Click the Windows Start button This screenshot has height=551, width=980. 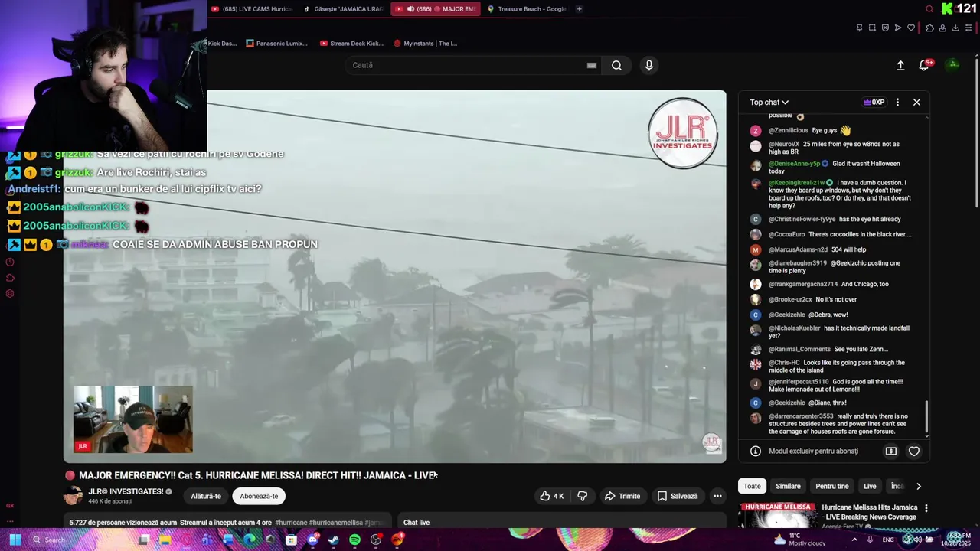14,540
